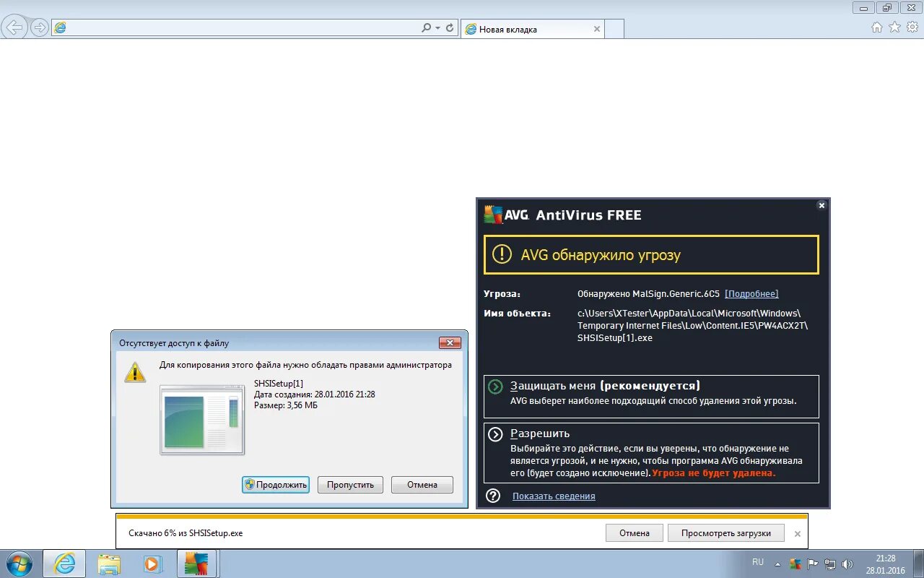This screenshot has height=578, width=924.
Task: Open the browser Home icon
Action: click(x=877, y=27)
